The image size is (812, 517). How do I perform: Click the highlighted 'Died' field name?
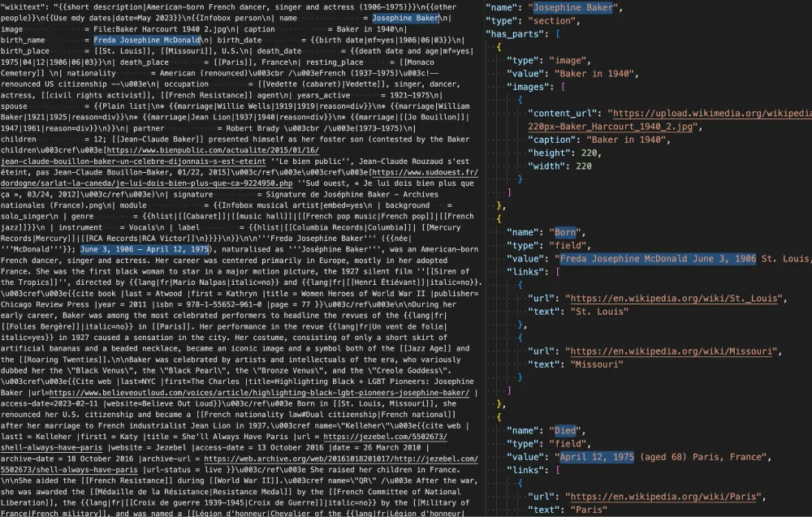pos(565,431)
